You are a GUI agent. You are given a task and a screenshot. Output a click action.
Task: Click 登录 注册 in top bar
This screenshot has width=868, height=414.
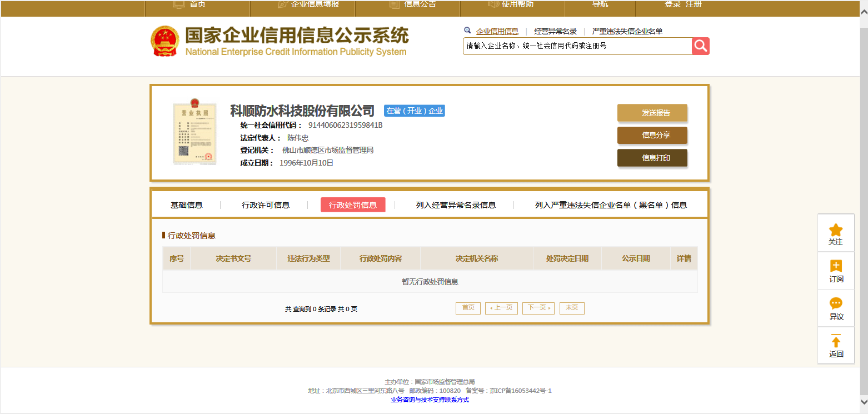pyautogui.click(x=683, y=4)
